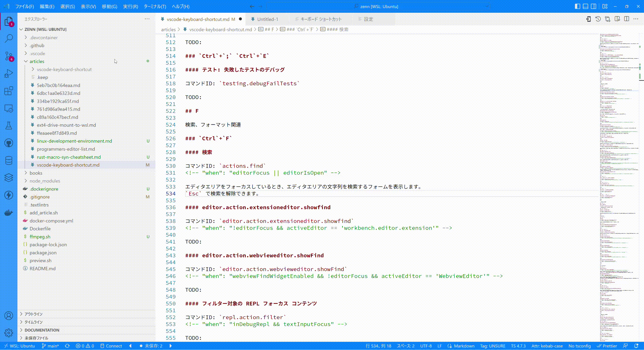The height and width of the screenshot is (350, 644).
Task: Open the Docker whale view
Action: pyautogui.click(x=9, y=213)
